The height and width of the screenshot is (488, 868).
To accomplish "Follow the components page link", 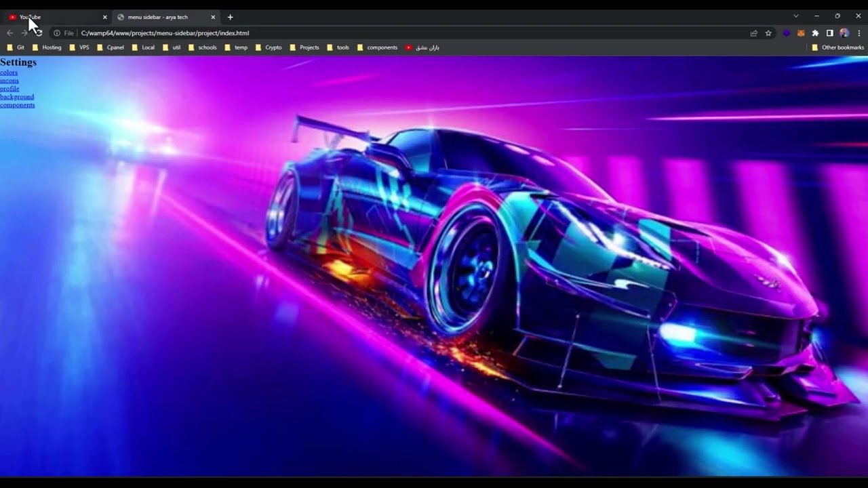I will point(17,105).
